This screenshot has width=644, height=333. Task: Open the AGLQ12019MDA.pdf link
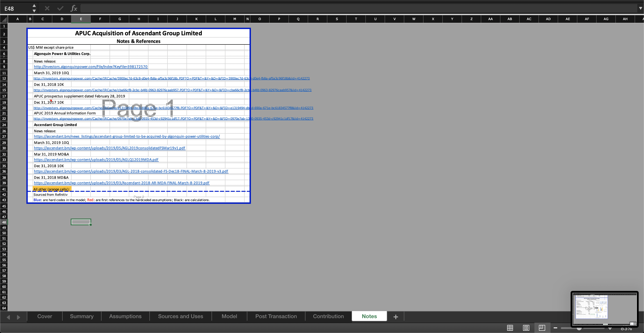(96, 160)
